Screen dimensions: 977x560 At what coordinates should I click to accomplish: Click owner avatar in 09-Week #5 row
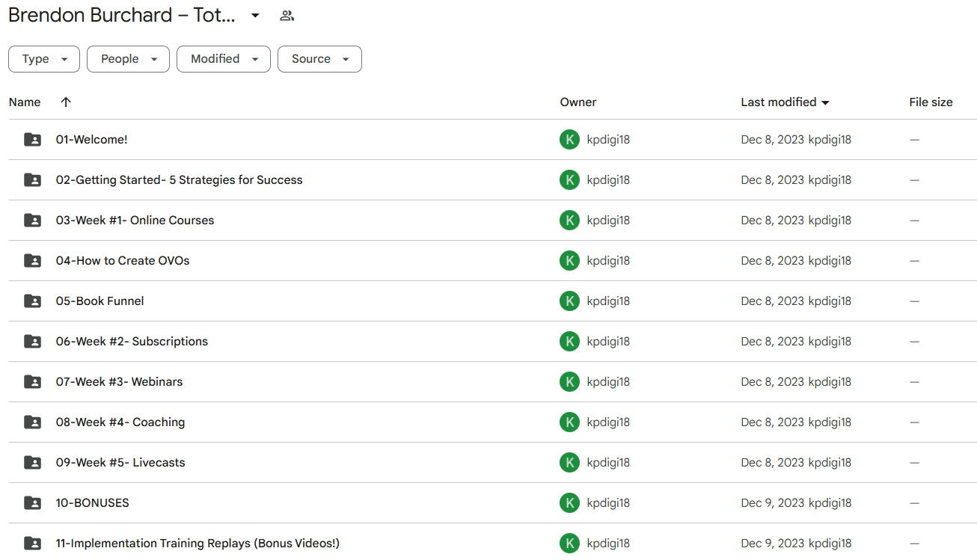[x=569, y=463]
